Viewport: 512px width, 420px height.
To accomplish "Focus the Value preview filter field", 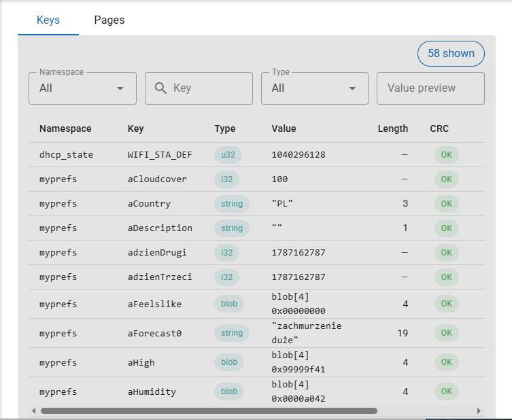I will coord(430,88).
